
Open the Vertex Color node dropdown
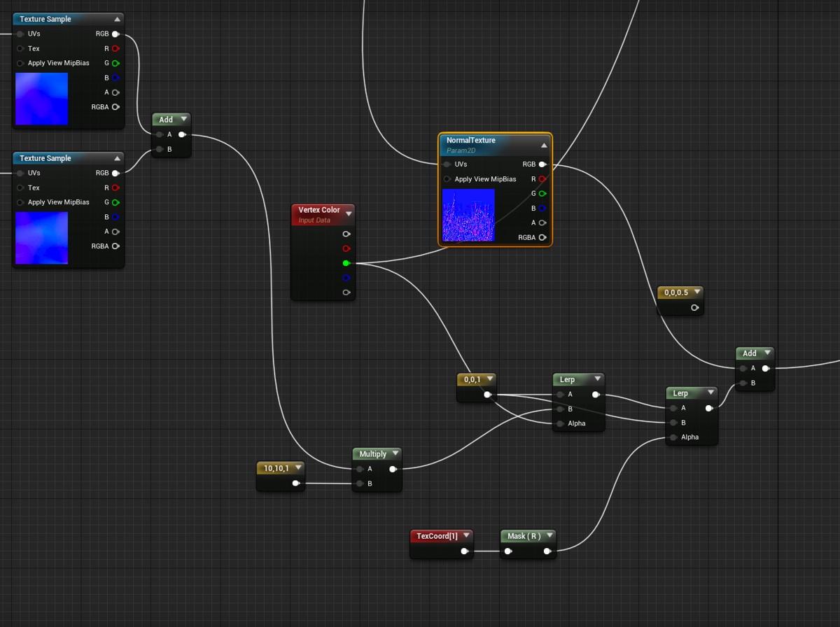point(349,213)
